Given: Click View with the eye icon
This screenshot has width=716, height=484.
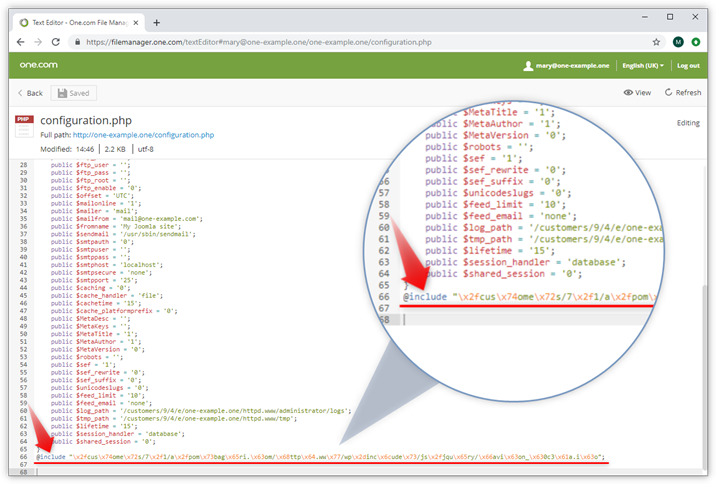Looking at the screenshot, I should point(637,93).
